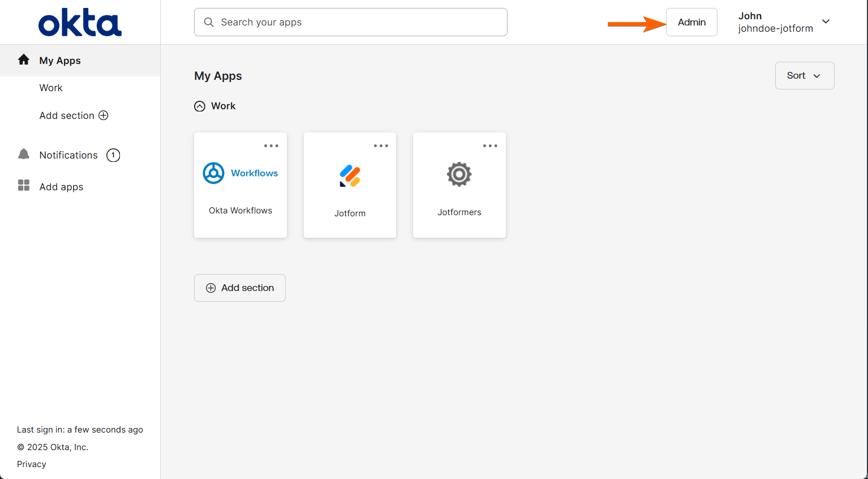Click the Add apps grid icon

pyautogui.click(x=24, y=186)
